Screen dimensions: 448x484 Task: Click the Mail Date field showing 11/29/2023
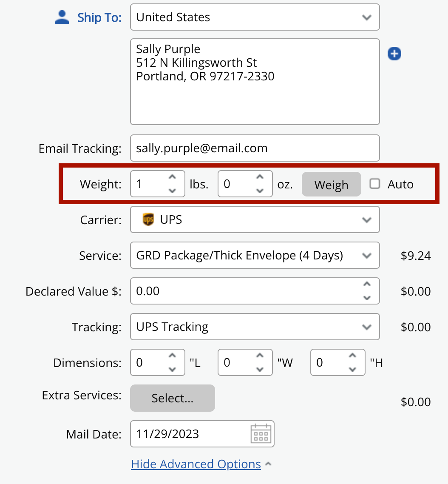[191, 434]
